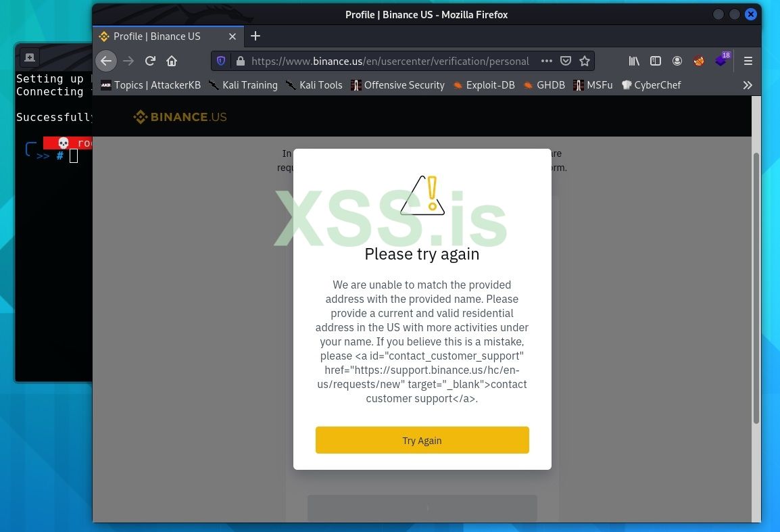Click 'Setting up' text in terminal
This screenshot has width=780, height=532.
pyautogui.click(x=50, y=78)
